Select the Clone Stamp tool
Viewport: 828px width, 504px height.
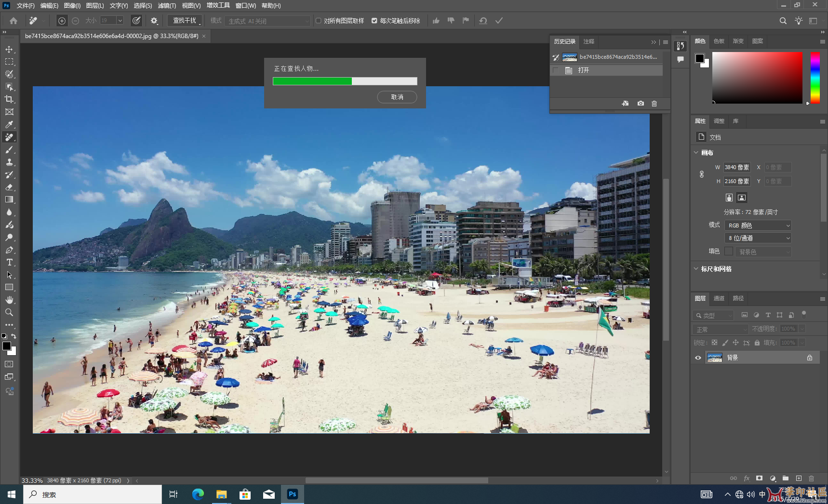pos(9,162)
